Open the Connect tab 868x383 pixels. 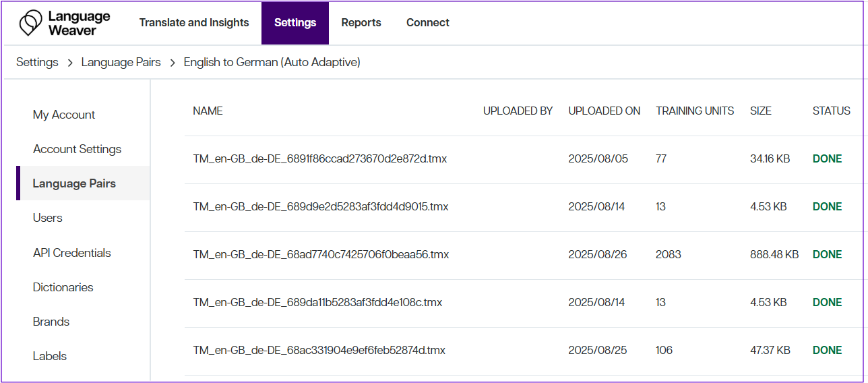(x=427, y=23)
